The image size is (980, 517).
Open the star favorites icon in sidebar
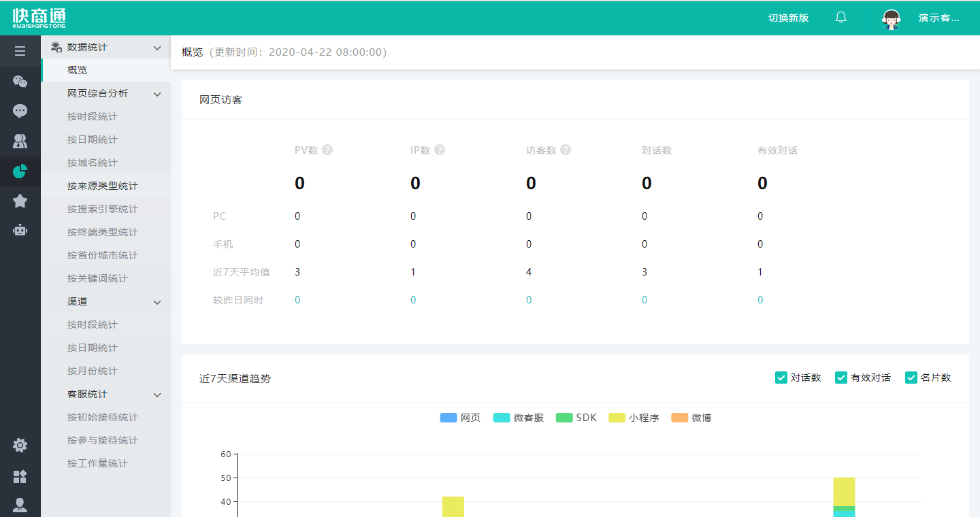tap(20, 201)
